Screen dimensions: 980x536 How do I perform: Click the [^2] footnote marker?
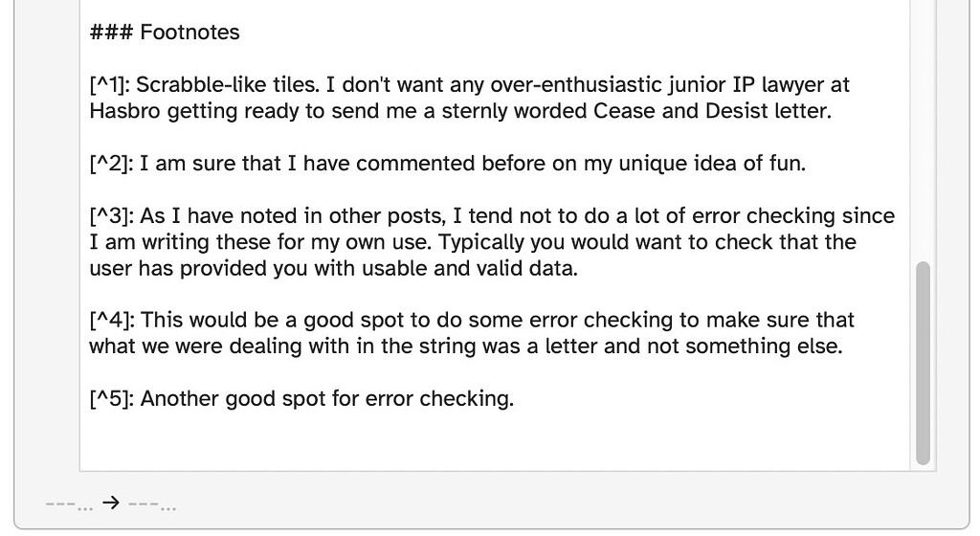112,164
